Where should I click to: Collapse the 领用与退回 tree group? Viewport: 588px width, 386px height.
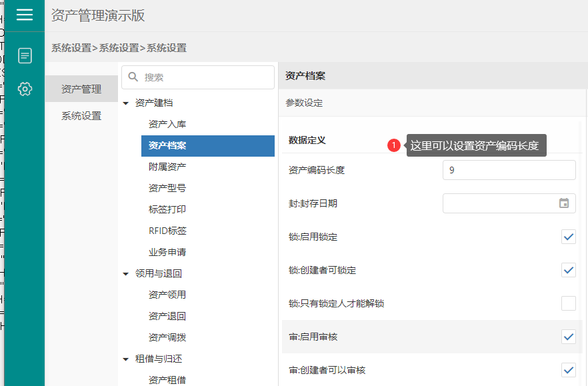pyautogui.click(x=126, y=273)
